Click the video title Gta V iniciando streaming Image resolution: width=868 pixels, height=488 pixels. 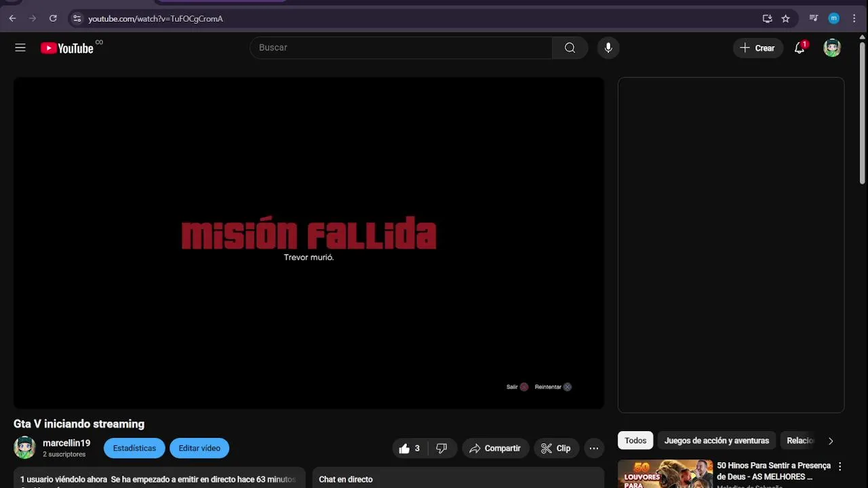point(79,424)
